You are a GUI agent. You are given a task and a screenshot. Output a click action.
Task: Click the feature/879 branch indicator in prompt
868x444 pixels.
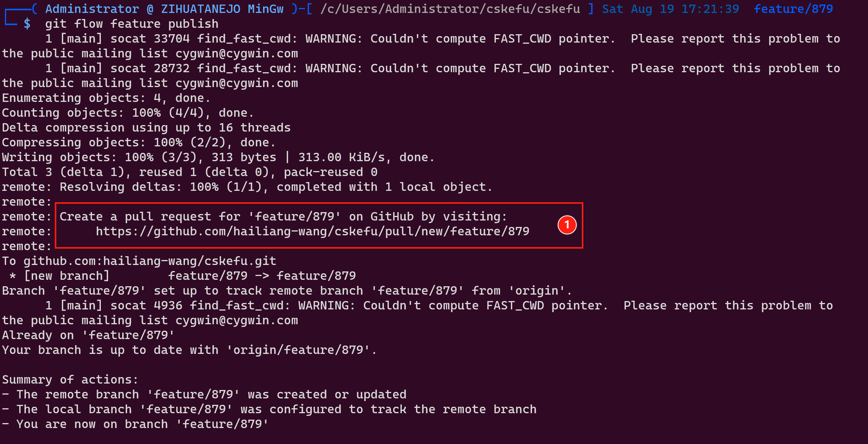pyautogui.click(x=793, y=9)
